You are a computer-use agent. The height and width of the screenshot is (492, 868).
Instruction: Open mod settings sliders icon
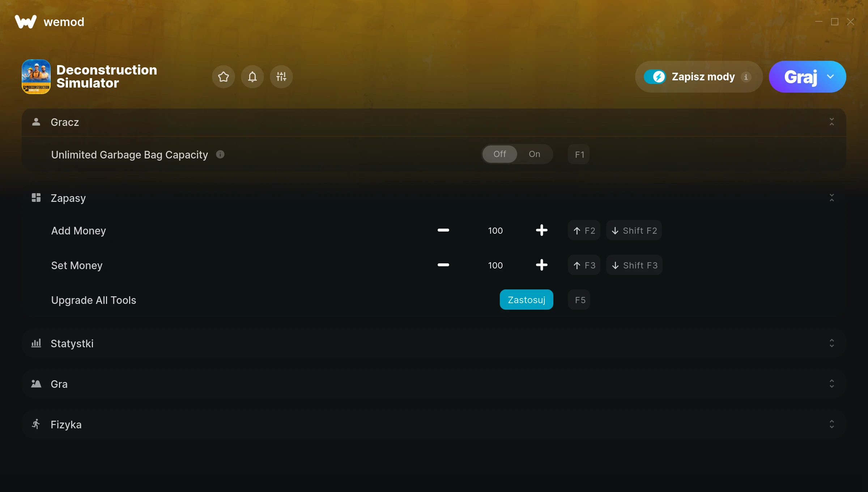pyautogui.click(x=281, y=77)
